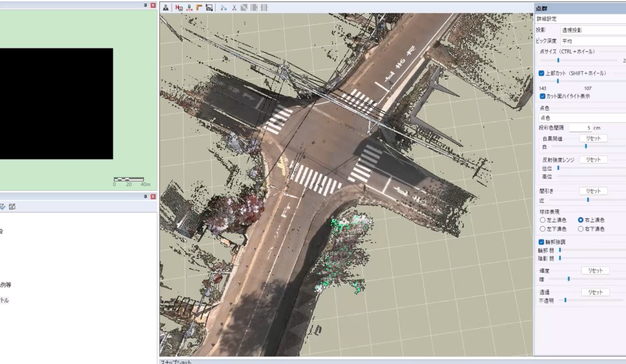Click the scissors cut icon
Screen dimensions: 626x364
(234, 8)
